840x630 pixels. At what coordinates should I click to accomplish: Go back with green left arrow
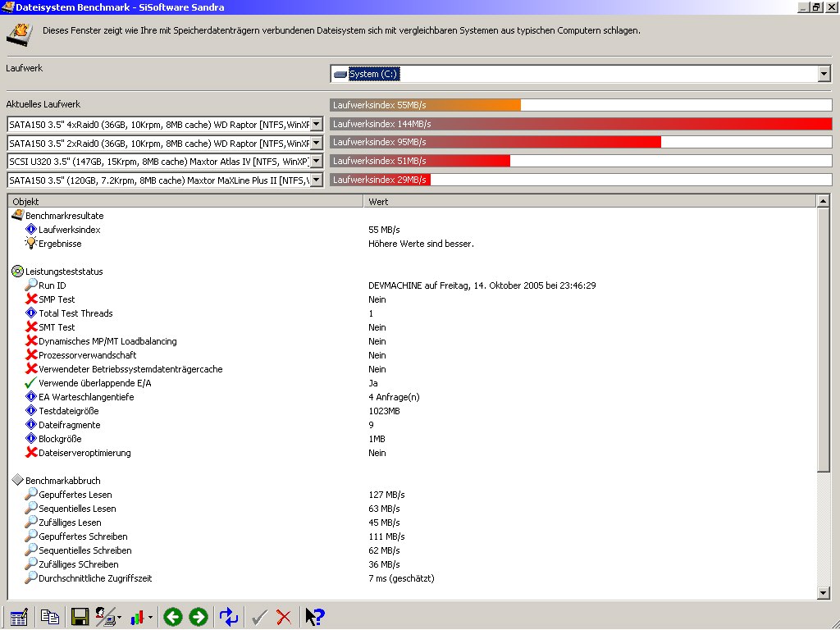[173, 617]
